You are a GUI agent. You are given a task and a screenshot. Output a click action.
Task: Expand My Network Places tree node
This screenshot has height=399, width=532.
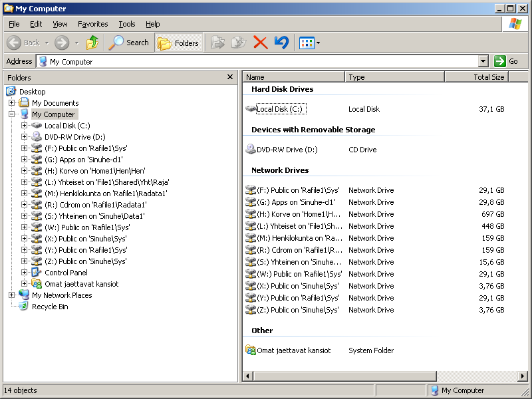[11, 295]
